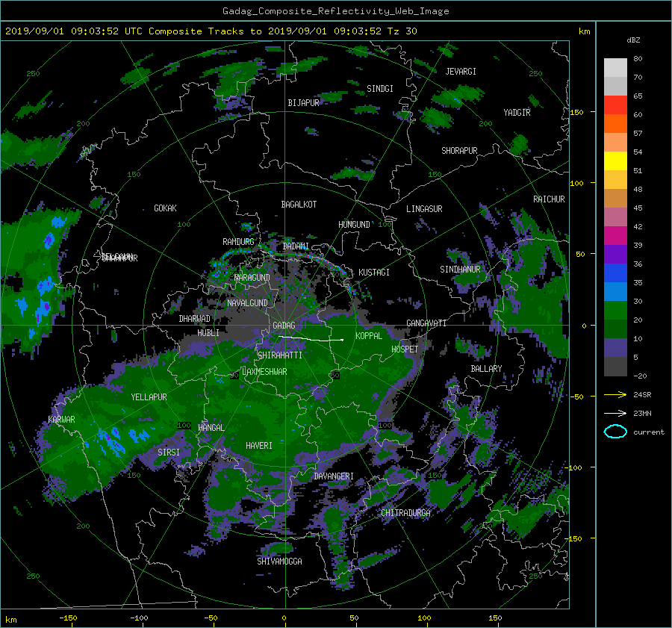This screenshot has height=628, width=672.
Task: Click the BALLARY city label
Action: pos(486,369)
